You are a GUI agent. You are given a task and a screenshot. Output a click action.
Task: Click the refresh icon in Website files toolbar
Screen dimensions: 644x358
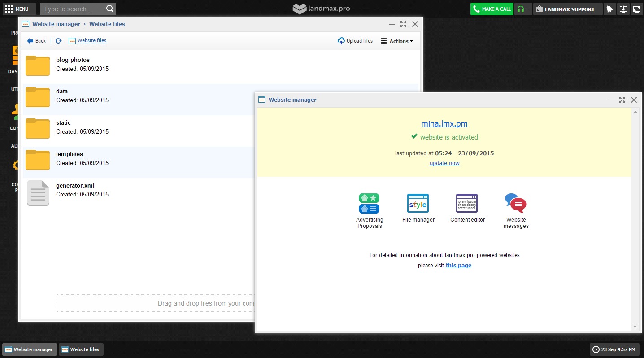58,41
